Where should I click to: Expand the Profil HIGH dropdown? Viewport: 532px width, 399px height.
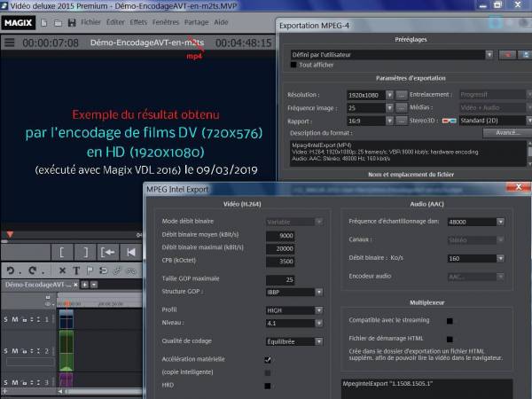point(318,310)
